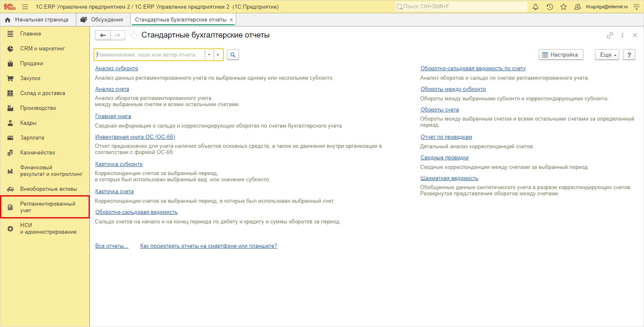Open Анализ субконто report
The image size is (644, 327).
tap(117, 69)
